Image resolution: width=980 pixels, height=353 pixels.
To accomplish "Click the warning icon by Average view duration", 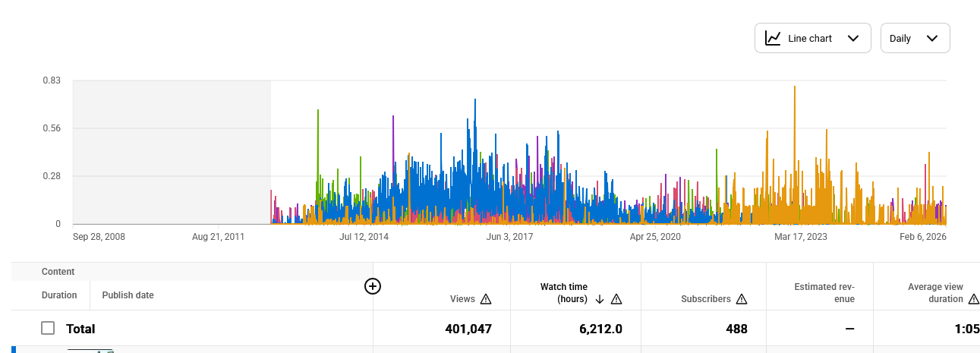I will pos(974,299).
